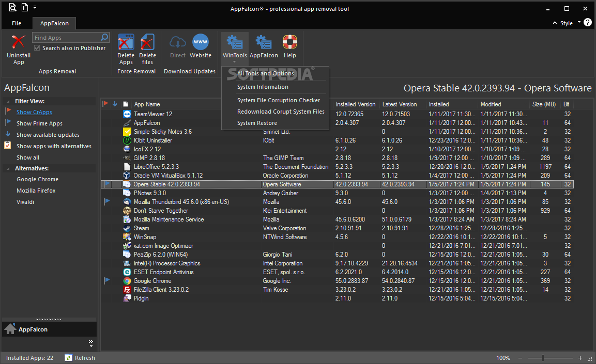Select Google Chrome in Alternatives
596x364 pixels.
click(x=37, y=179)
